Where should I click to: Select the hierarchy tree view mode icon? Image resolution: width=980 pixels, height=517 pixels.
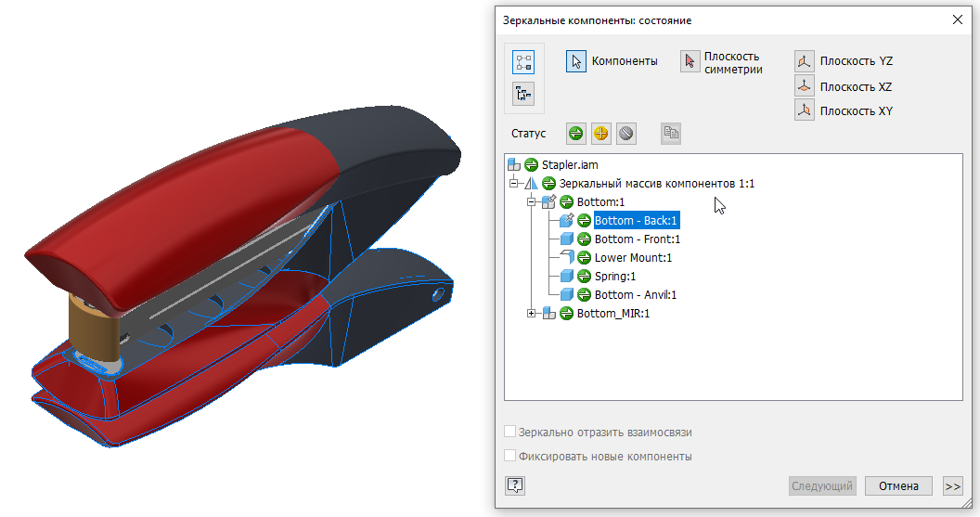click(523, 94)
